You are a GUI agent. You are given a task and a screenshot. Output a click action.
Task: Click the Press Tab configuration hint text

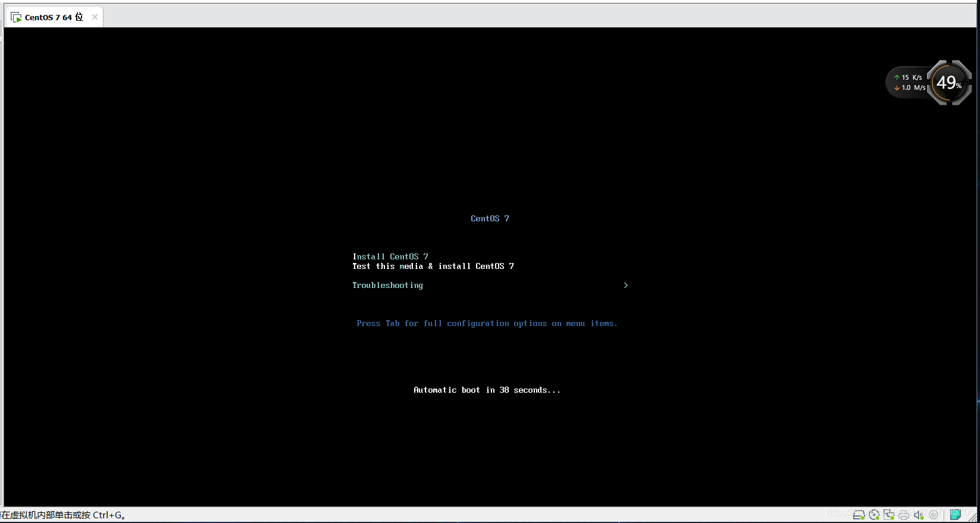487,324
